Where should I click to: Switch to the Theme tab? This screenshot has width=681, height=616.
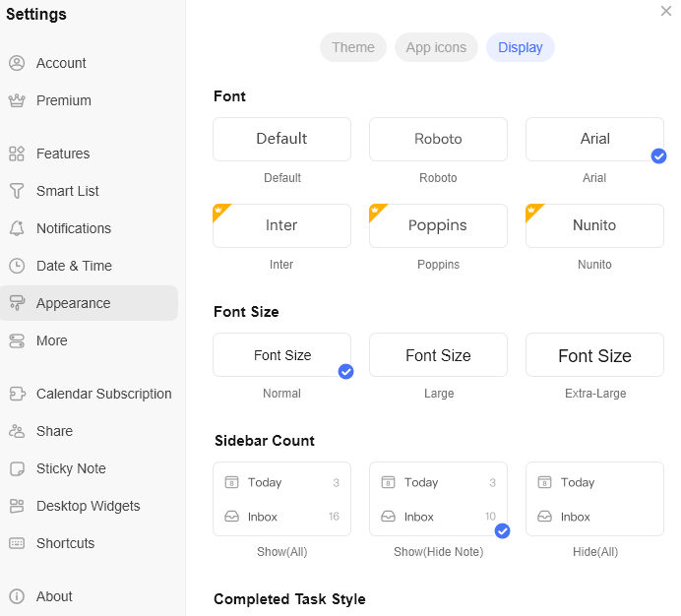click(x=353, y=47)
